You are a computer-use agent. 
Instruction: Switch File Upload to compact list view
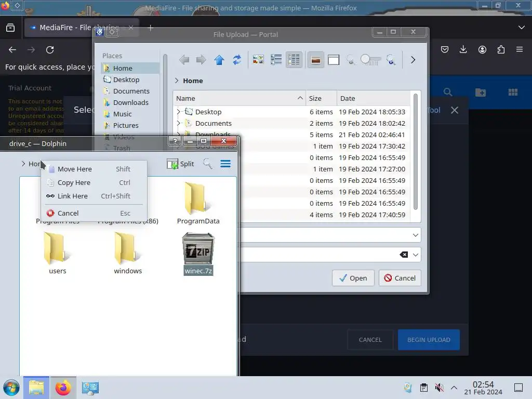coord(276,60)
